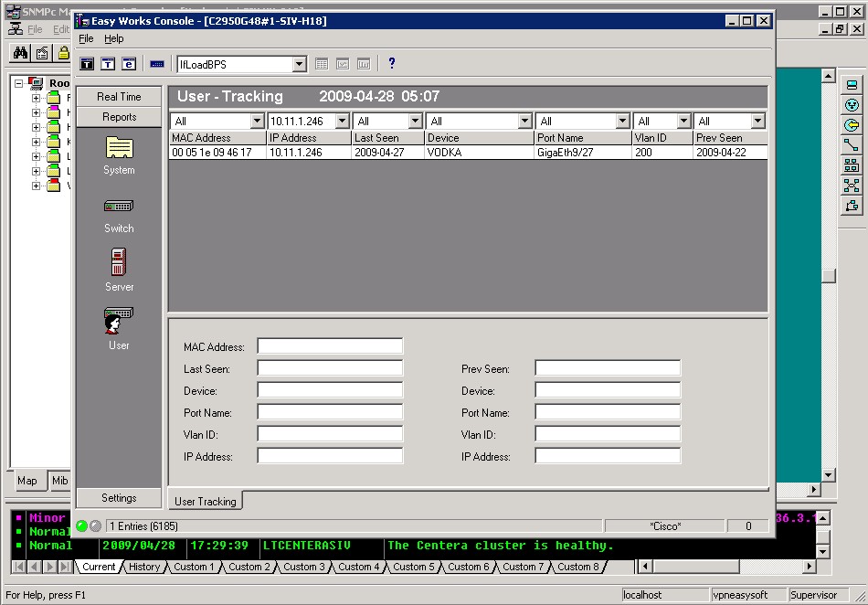Select the bus network tool in right palette
The image size is (868, 605).
(852, 165)
